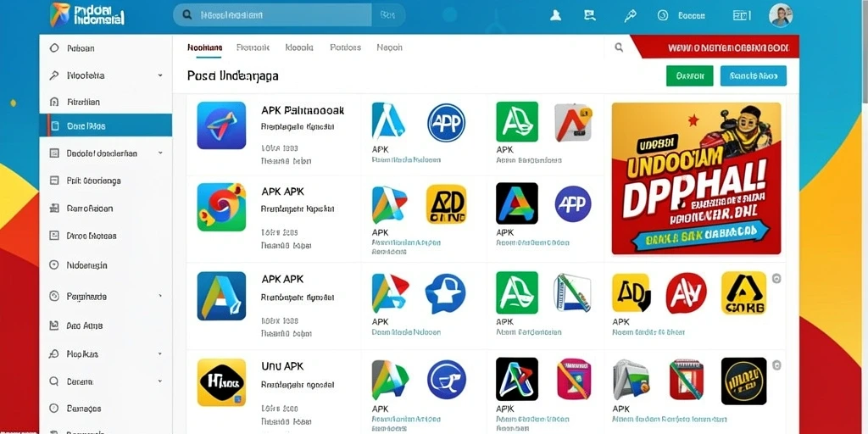
Task: Open the blue circle icon in Unu APK row
Action: tap(446, 380)
